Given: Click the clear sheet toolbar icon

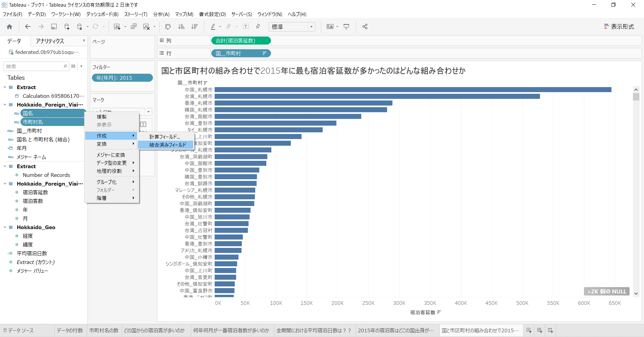Looking at the screenshot, I should 146,27.
